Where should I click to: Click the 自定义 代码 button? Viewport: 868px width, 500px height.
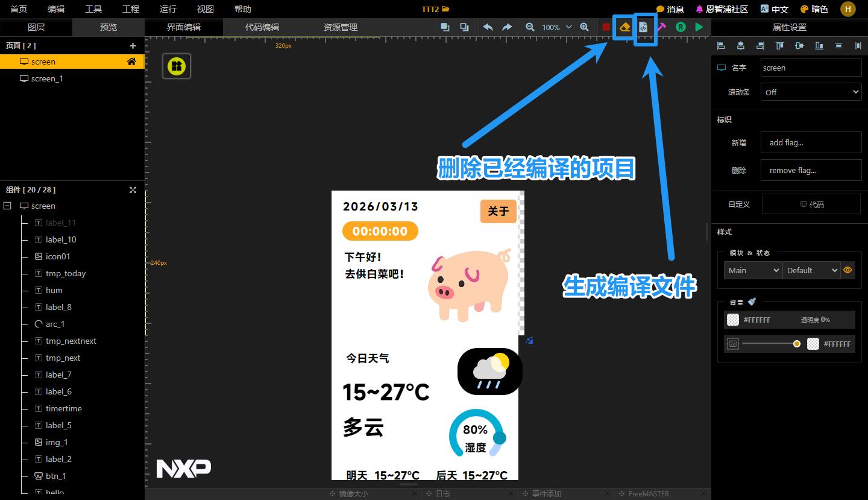point(811,204)
